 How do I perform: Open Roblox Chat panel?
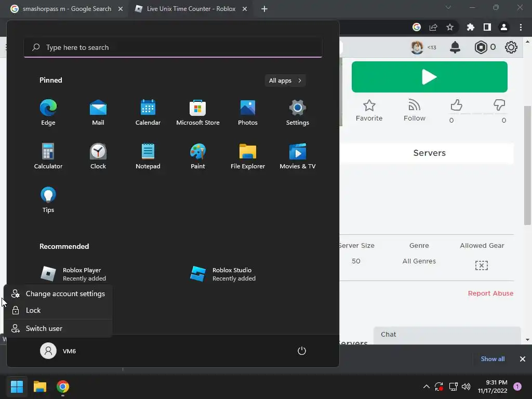[447, 335]
